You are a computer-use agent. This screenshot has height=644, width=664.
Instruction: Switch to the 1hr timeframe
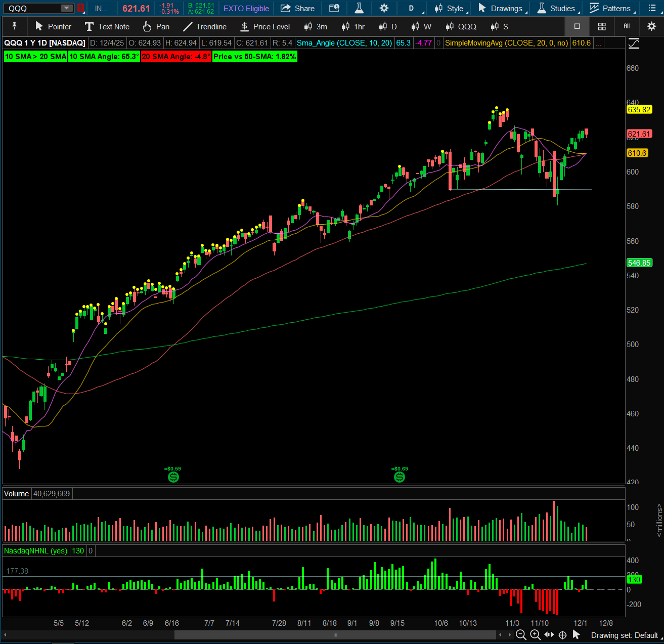point(353,26)
